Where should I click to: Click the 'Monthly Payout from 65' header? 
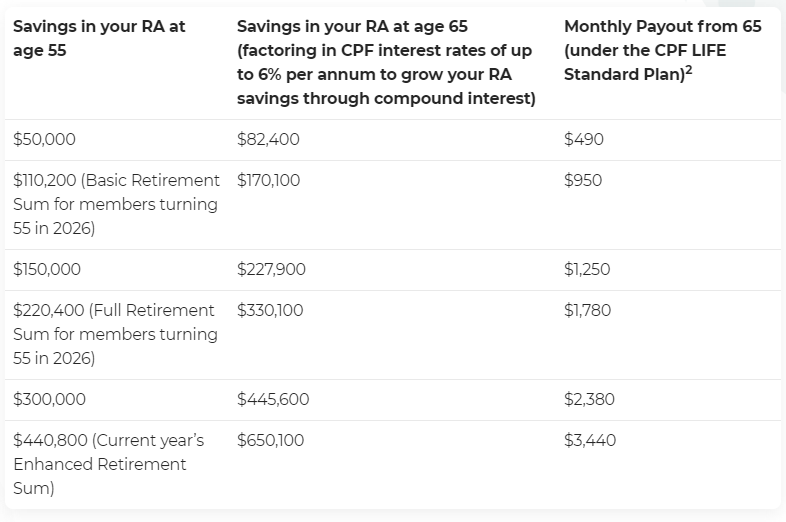click(662, 50)
